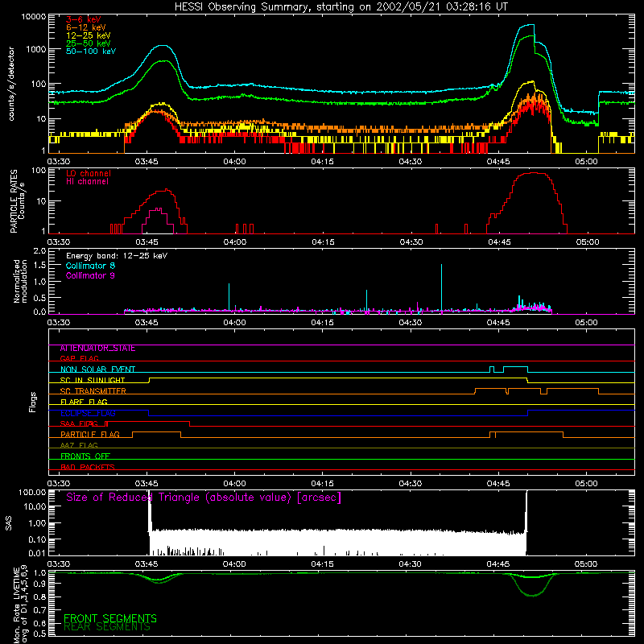Click the SC_TRANSMITTER flag label
This screenshot has height=644, width=644.
pos(93,391)
